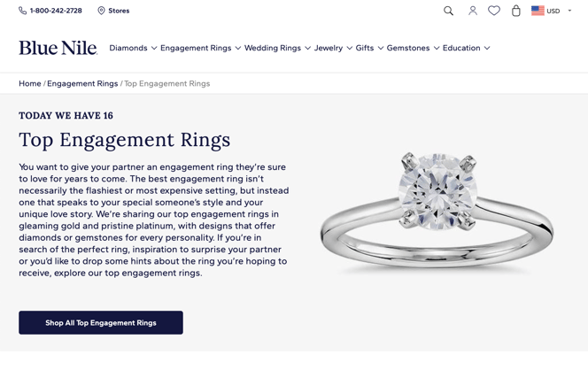Open the shopping bag icon
The image size is (588, 370).
pyautogui.click(x=516, y=11)
